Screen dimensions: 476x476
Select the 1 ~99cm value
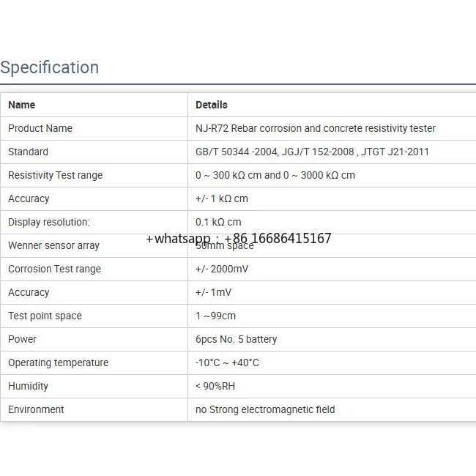pyautogui.click(x=215, y=316)
